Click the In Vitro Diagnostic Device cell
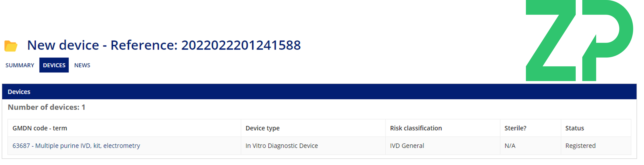644x165 pixels. [x=282, y=146]
